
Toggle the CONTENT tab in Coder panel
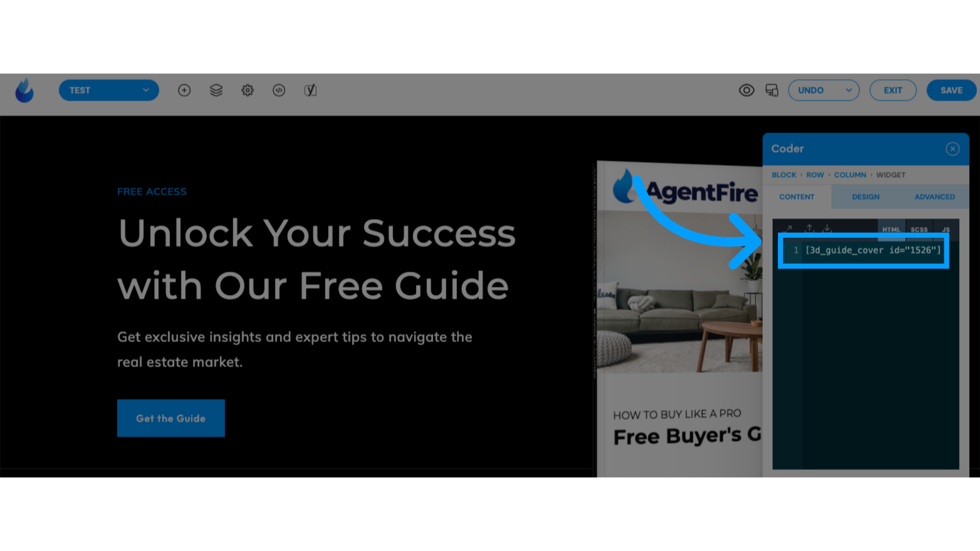coord(797,196)
